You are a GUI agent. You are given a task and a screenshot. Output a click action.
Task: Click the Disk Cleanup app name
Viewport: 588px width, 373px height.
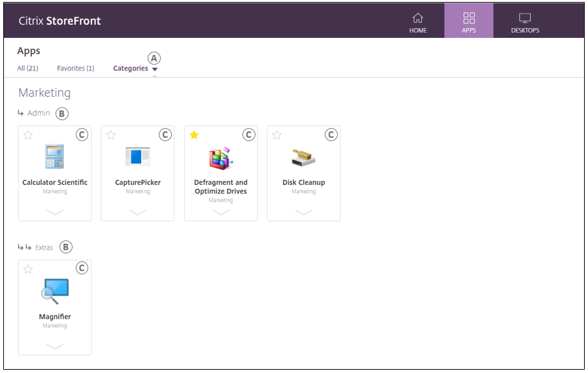point(303,182)
